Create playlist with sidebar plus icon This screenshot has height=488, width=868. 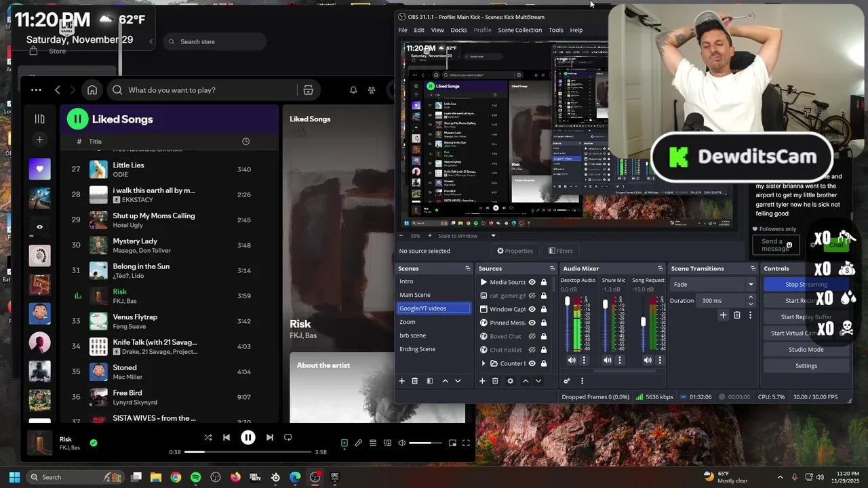click(x=39, y=140)
